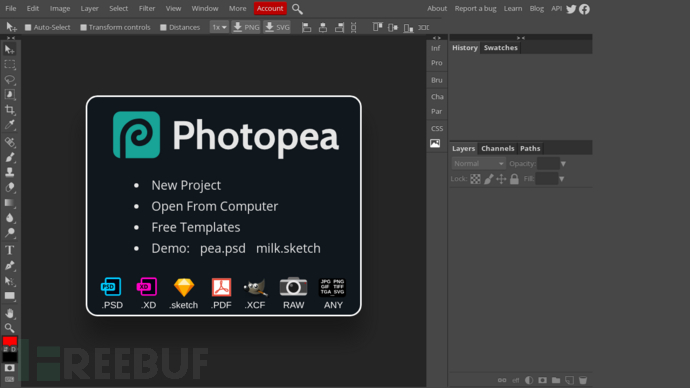Choose the Eyedropper tool
This screenshot has width=690, height=388.
pyautogui.click(x=10, y=124)
